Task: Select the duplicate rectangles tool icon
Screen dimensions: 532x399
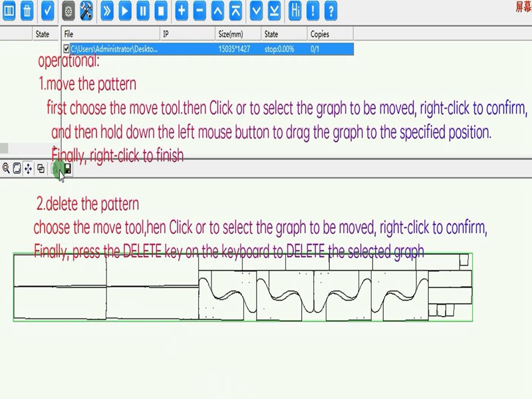Action: coord(41,169)
